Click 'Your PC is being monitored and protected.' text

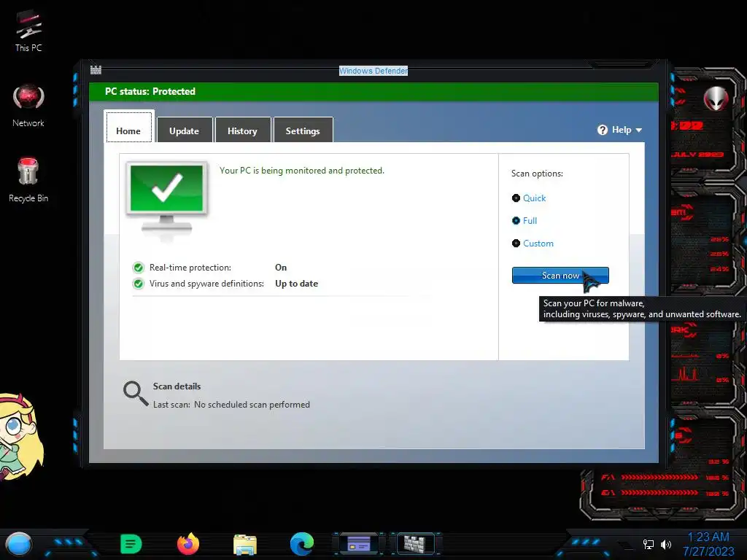point(301,171)
